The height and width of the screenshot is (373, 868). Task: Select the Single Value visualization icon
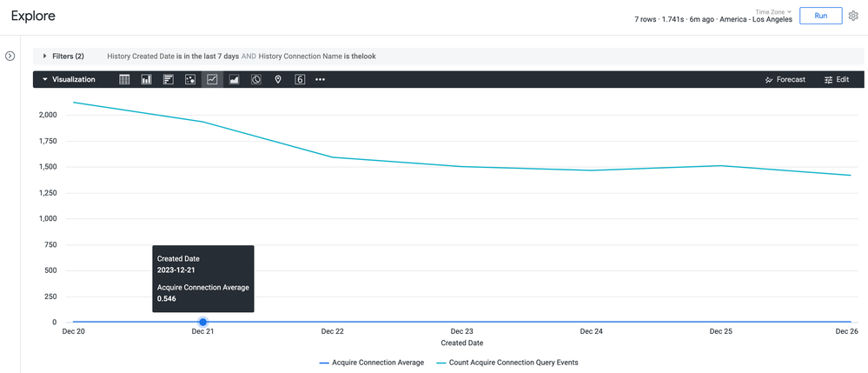pyautogui.click(x=300, y=79)
